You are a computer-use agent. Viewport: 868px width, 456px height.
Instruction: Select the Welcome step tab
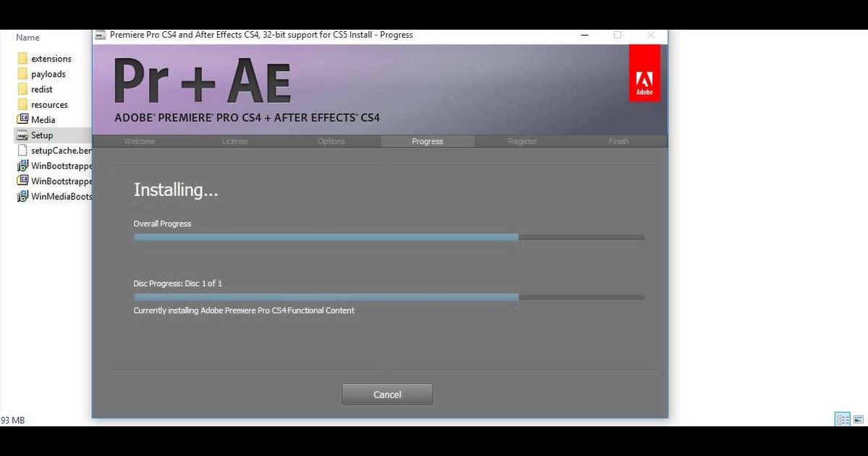click(140, 141)
